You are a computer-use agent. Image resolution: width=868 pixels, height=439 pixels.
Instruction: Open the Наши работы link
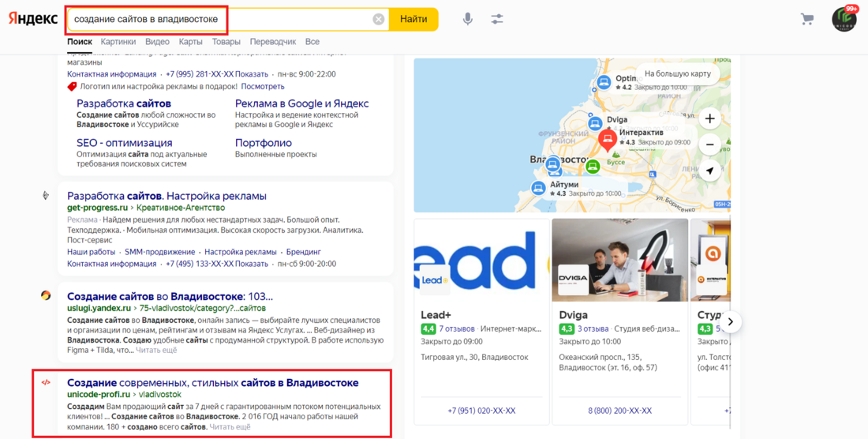[x=92, y=252]
